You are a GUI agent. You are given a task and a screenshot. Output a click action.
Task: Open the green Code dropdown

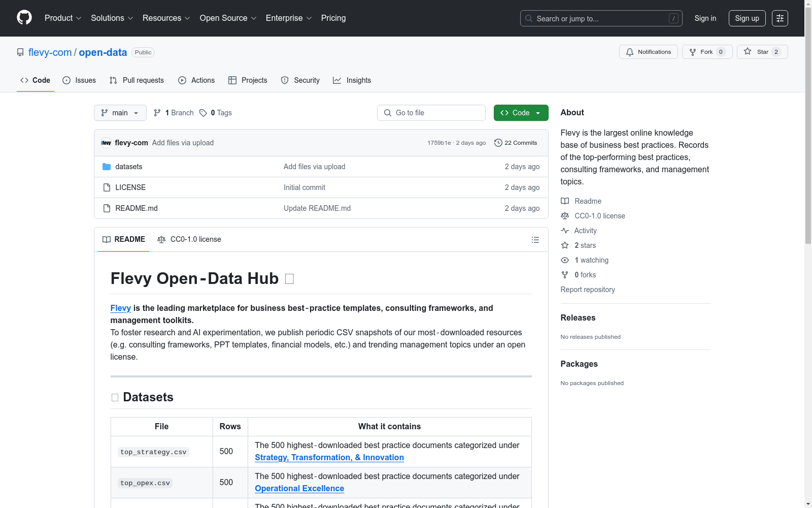point(521,113)
